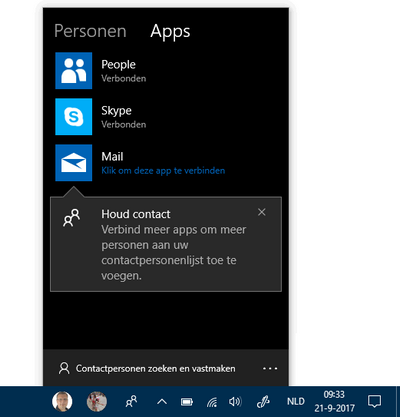The height and width of the screenshot is (417, 400).
Task: Click the People icon in taskbar
Action: point(131,402)
